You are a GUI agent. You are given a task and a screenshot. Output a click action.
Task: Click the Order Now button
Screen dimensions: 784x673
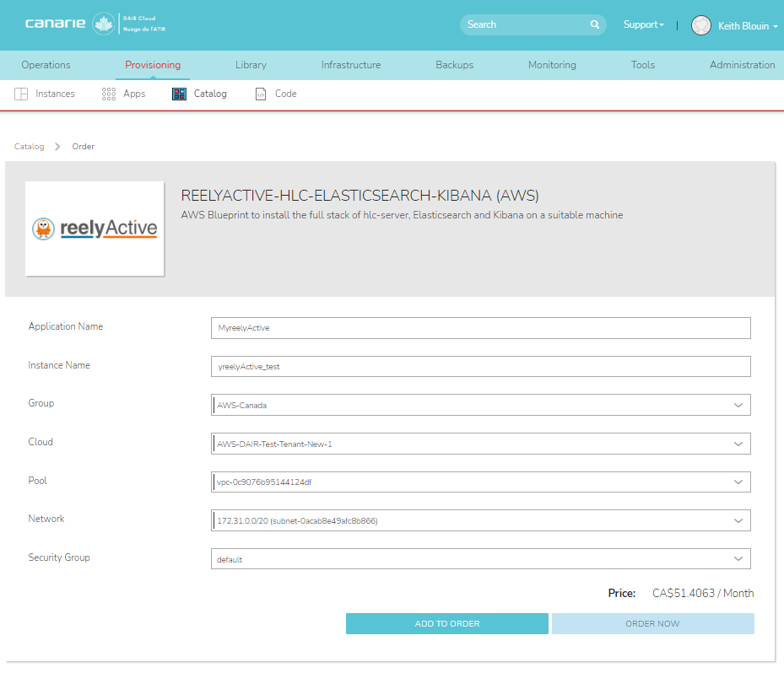[x=652, y=624]
